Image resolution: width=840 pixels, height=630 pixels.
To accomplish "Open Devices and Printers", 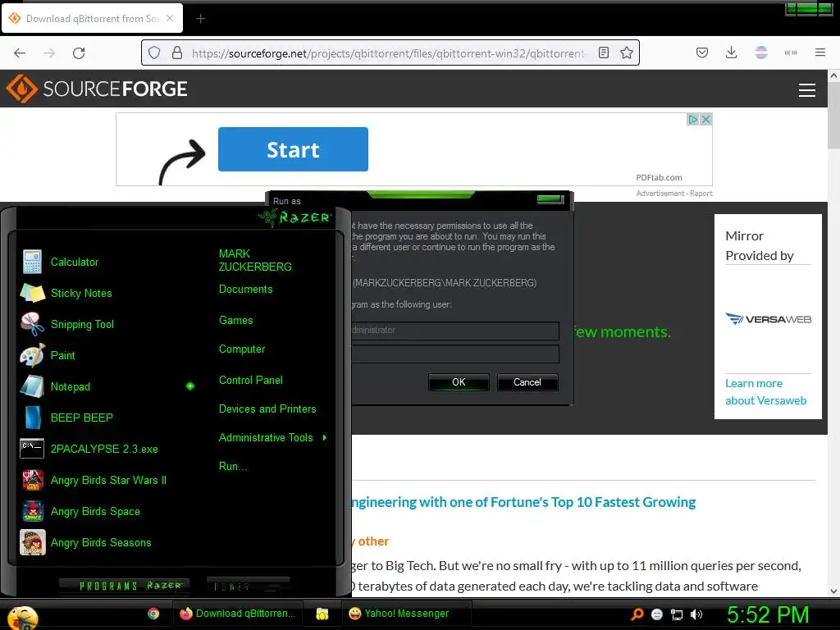I will point(267,409).
